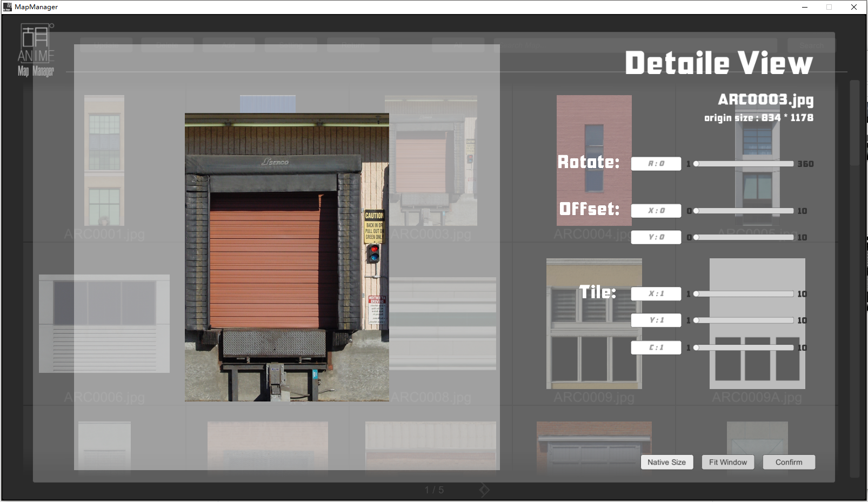Focus the Tile C:1 input field
Viewport: 868px width, 502px height.
tap(656, 347)
